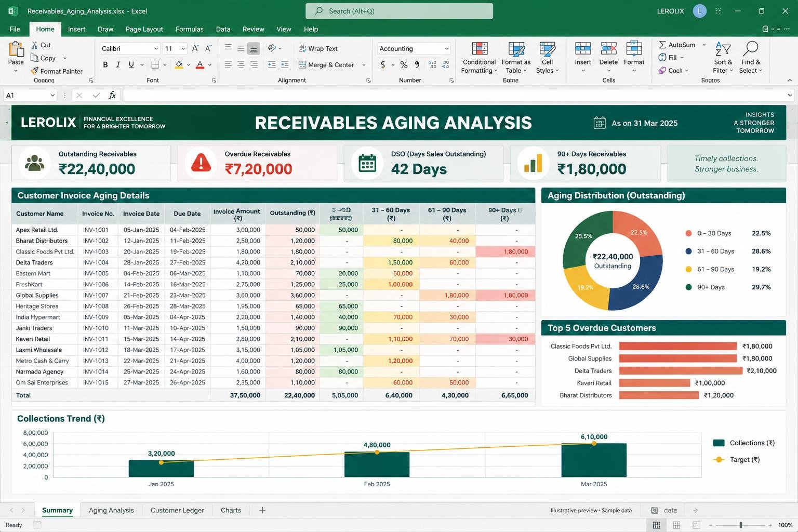Click the Search (Alt+Q) box
Image resolution: width=798 pixels, height=532 pixels.
[399, 11]
